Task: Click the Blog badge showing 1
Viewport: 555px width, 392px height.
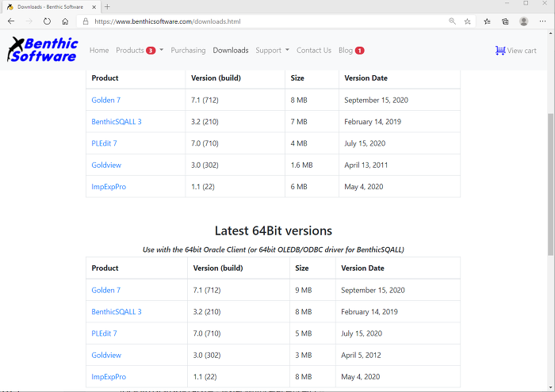Action: pos(360,51)
